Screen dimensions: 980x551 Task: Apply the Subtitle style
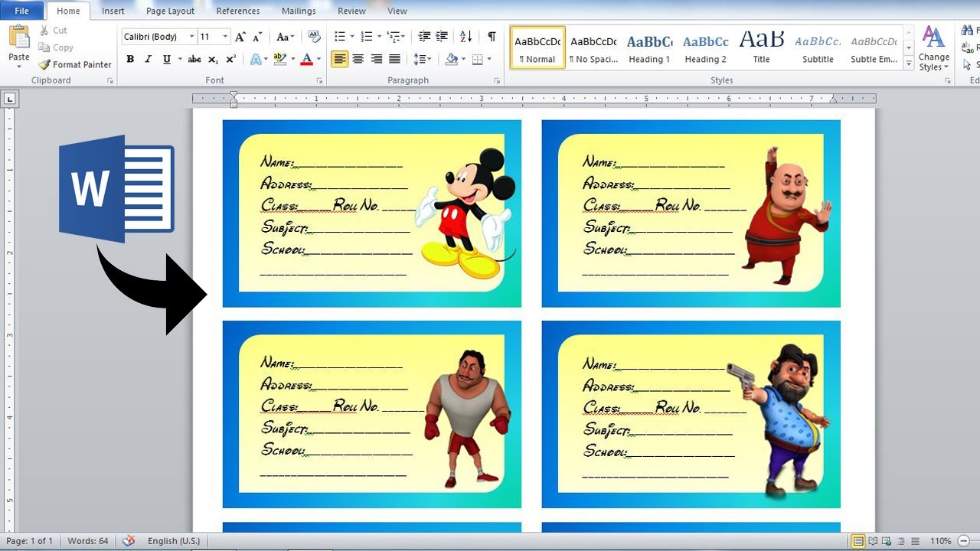point(818,47)
